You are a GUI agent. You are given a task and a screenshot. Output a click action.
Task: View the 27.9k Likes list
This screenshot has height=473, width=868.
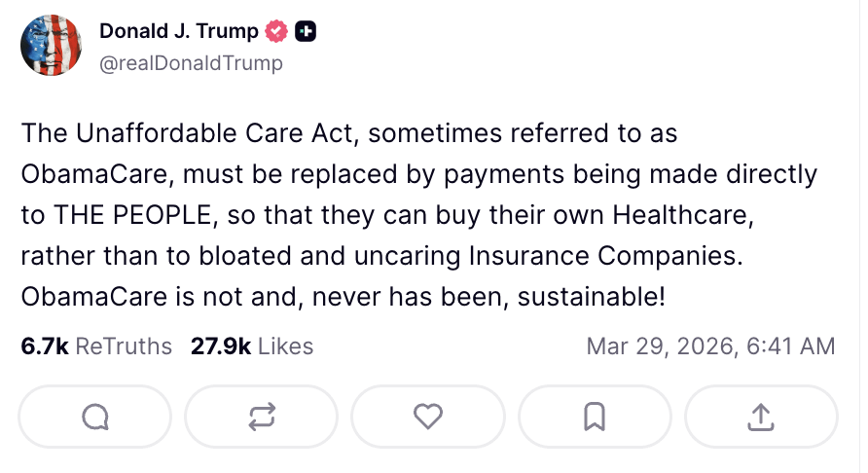[252, 346]
